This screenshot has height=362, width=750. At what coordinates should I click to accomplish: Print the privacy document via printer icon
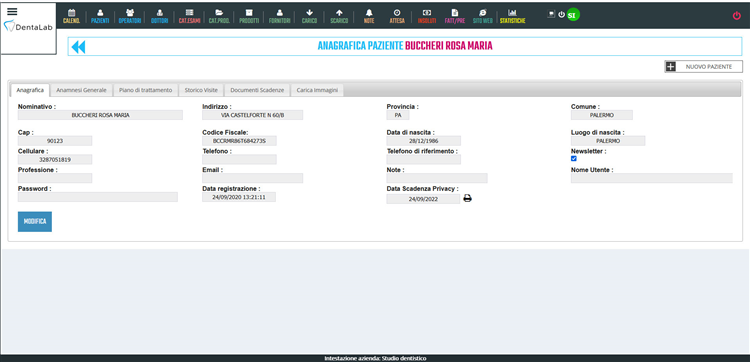coord(467,198)
